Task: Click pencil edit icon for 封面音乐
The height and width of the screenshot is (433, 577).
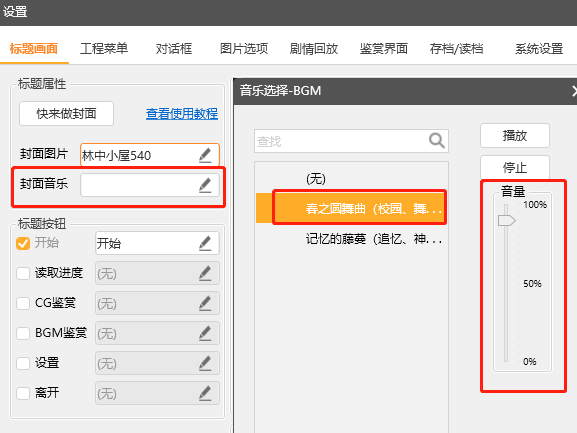Action: 205,185
